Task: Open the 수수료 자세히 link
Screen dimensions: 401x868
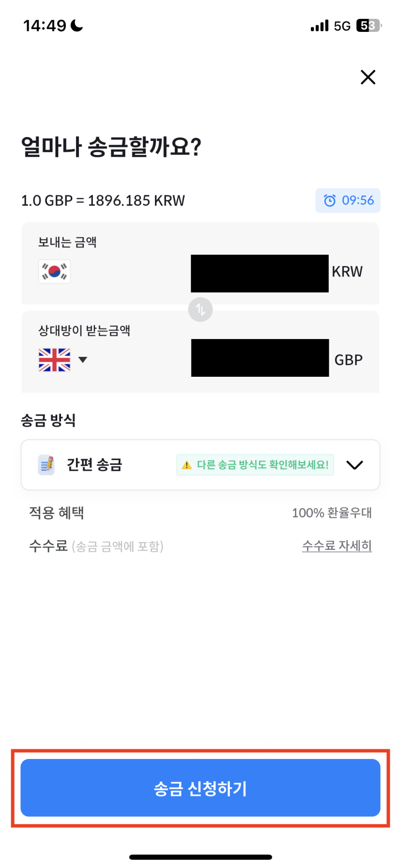Action: tap(337, 546)
